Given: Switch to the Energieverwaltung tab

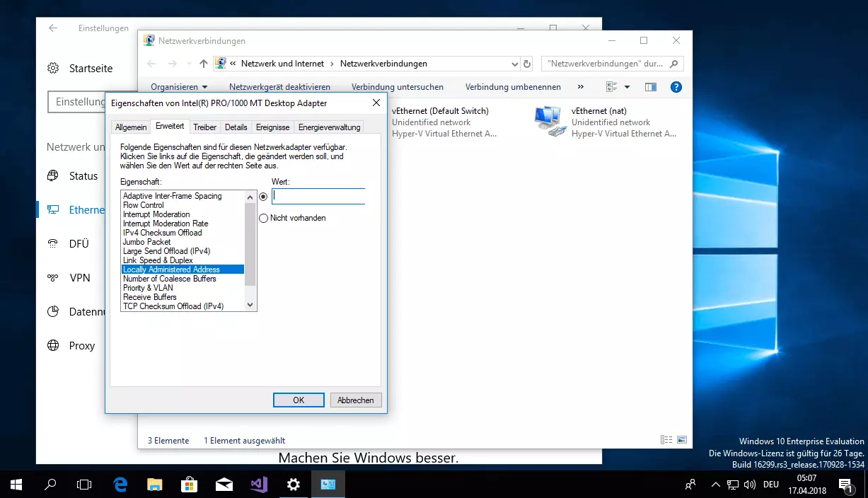Looking at the screenshot, I should [x=329, y=127].
